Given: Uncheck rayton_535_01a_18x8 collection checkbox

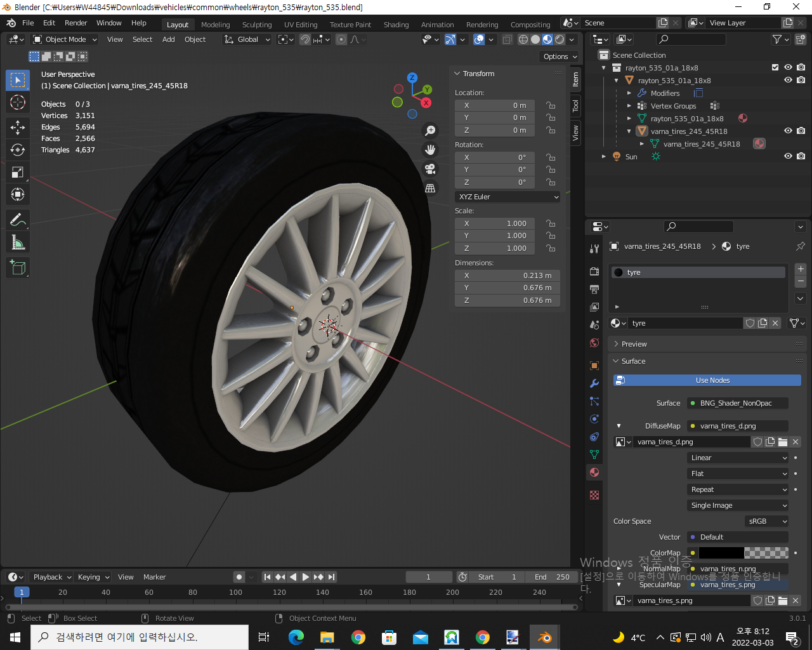Looking at the screenshot, I should click(775, 67).
